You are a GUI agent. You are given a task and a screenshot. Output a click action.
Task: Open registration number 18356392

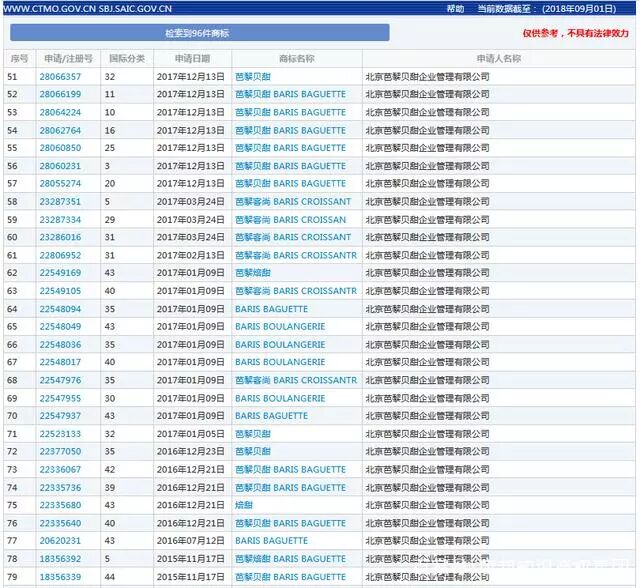[60, 559]
